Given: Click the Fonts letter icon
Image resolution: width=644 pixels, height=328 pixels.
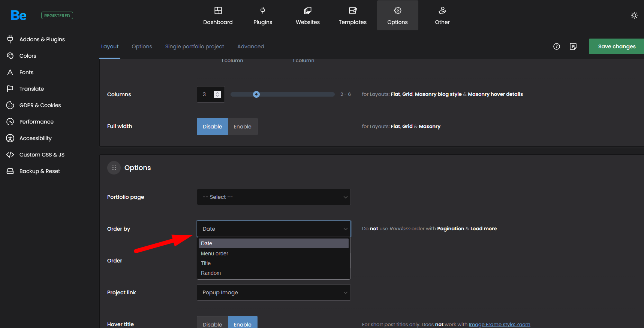Looking at the screenshot, I should coord(10,72).
